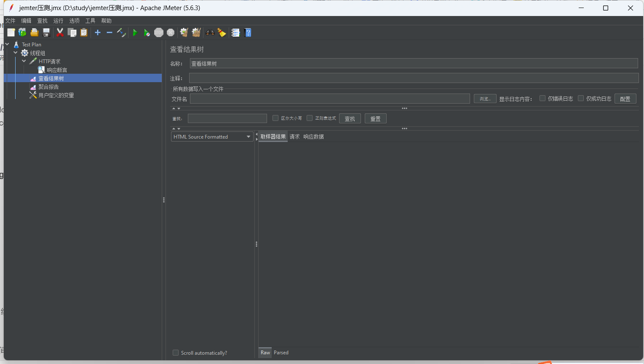The width and height of the screenshot is (644, 364).
Task: Collapse the 线程组 tree node
Action: point(16,53)
